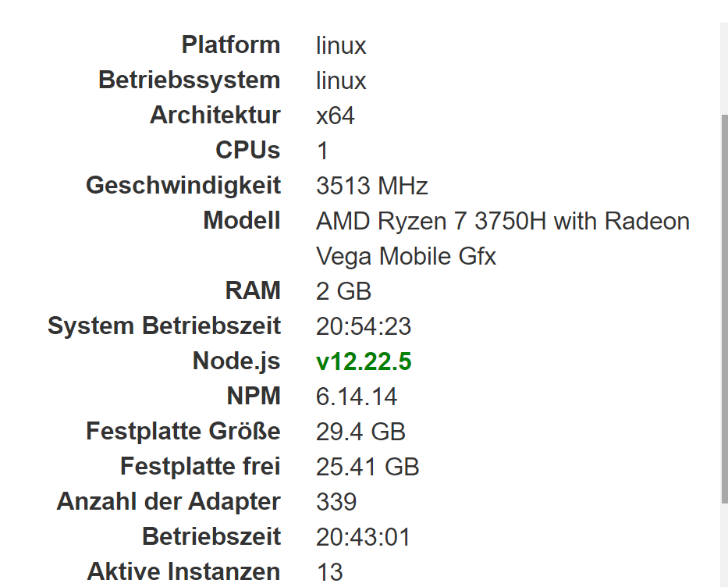Click the Node.js label
728x587 pixels.
point(236,361)
